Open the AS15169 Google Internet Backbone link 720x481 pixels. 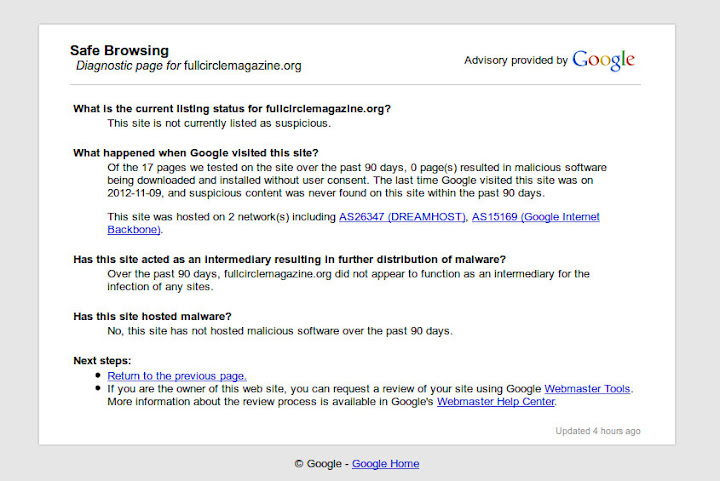(535, 217)
